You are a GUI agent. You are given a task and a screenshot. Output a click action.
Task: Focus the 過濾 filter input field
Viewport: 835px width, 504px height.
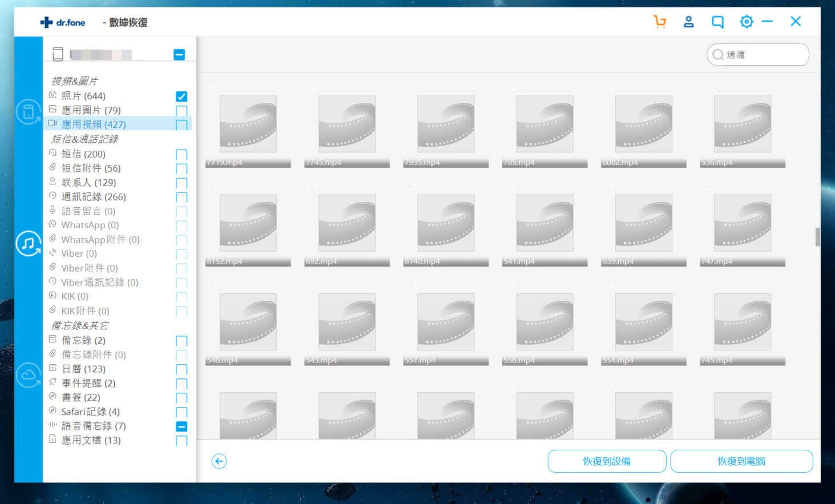[x=757, y=55]
